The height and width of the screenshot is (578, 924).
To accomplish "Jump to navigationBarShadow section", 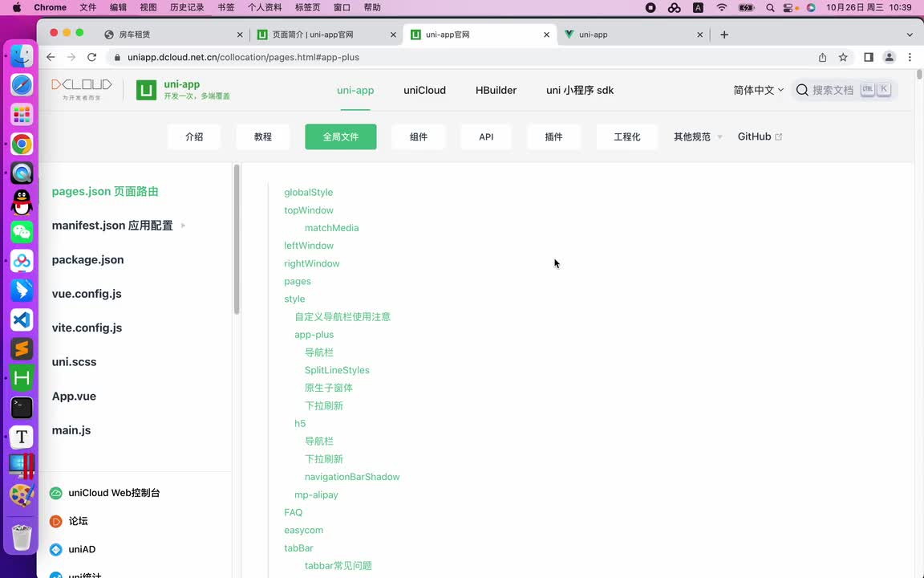I will click(352, 477).
